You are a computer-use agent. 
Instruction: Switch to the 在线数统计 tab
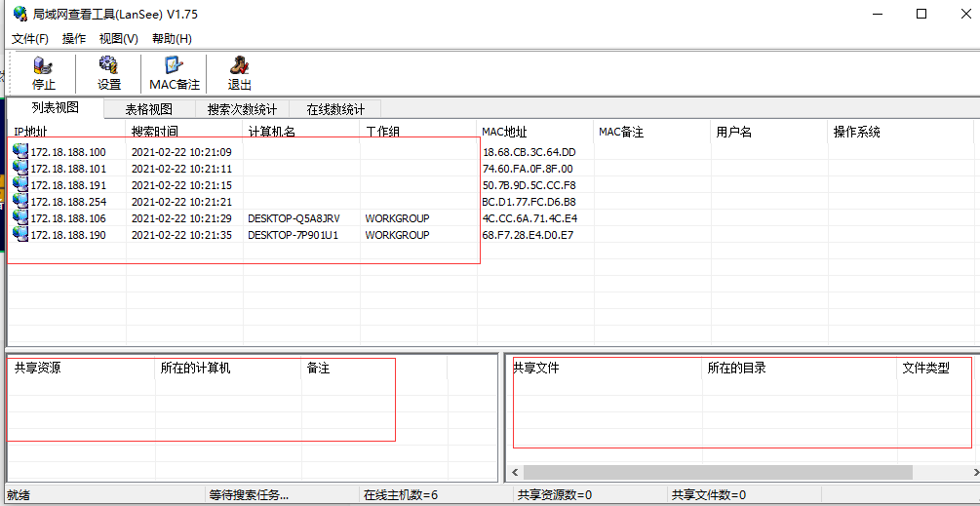[x=335, y=109]
